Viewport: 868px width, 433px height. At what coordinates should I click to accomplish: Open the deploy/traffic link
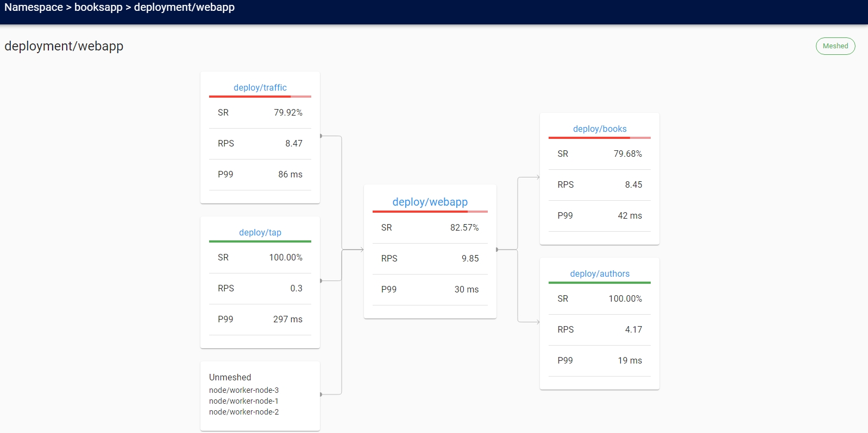[260, 87]
